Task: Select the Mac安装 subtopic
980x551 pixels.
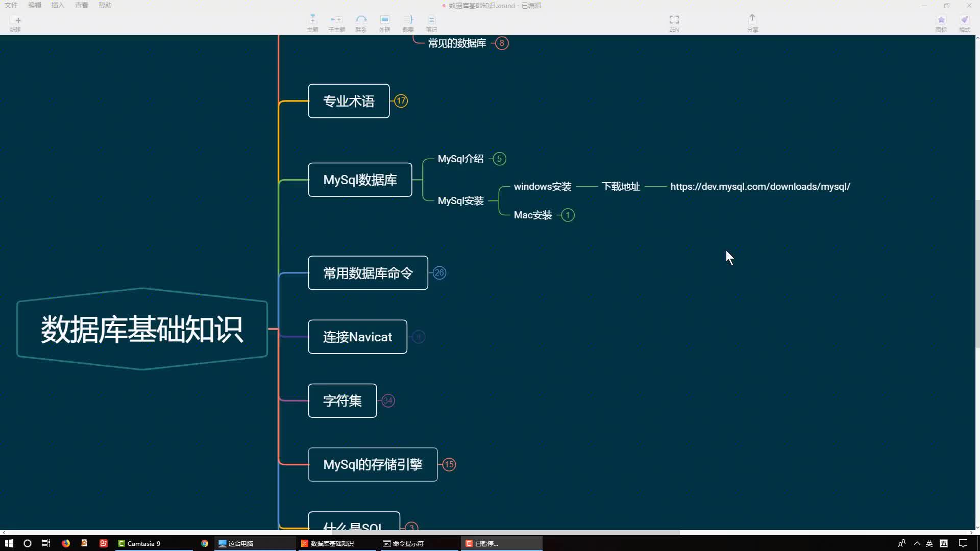Action: click(x=533, y=215)
